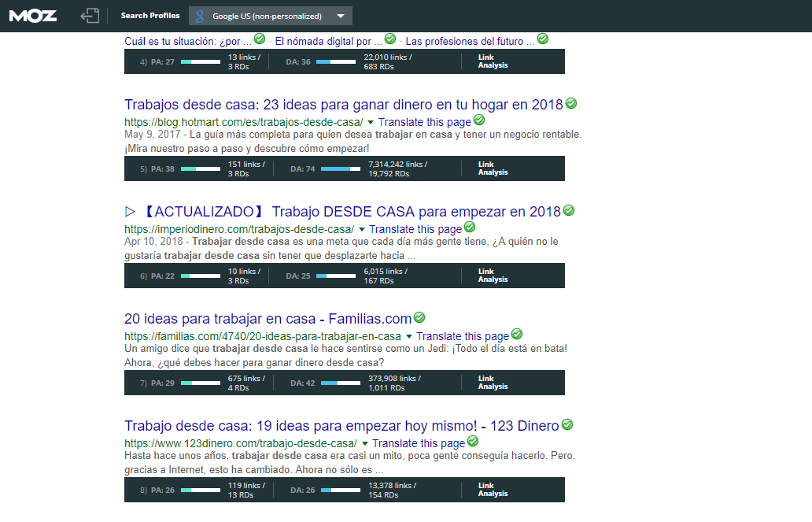
Task: Open the Google US (non-personalized) profile dropdown
Action: 340,15
